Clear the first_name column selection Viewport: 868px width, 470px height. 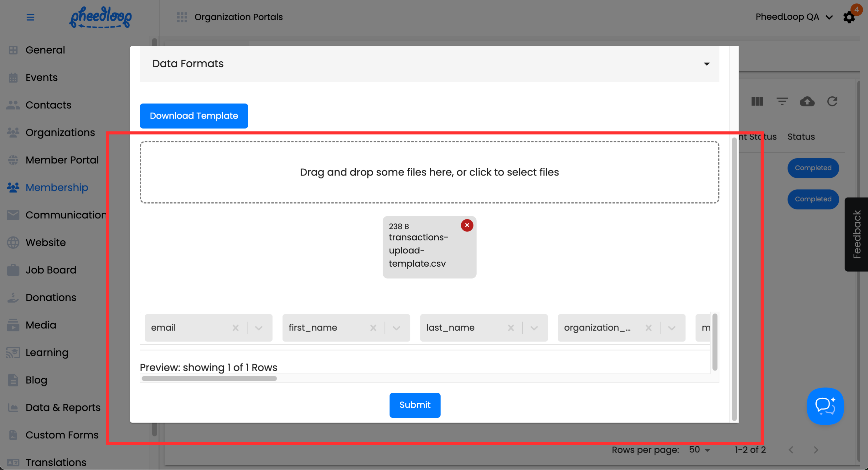[x=373, y=328]
